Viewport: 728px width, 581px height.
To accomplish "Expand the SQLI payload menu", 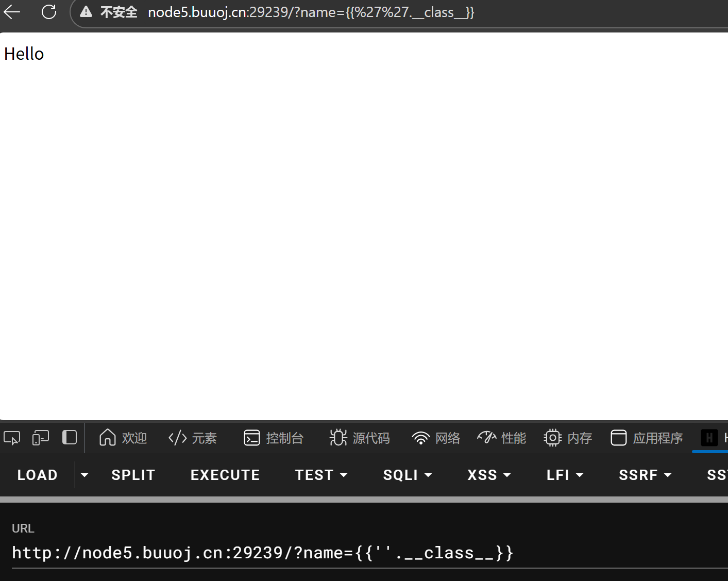I will click(407, 475).
